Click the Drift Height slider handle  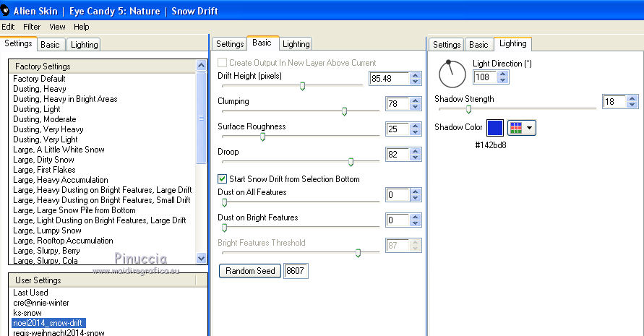(302, 86)
